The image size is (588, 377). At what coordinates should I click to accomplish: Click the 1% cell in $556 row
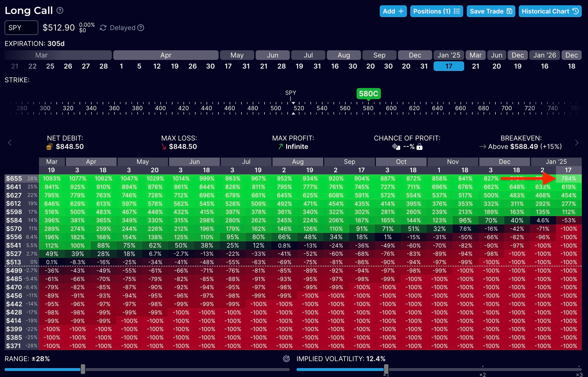(388, 237)
